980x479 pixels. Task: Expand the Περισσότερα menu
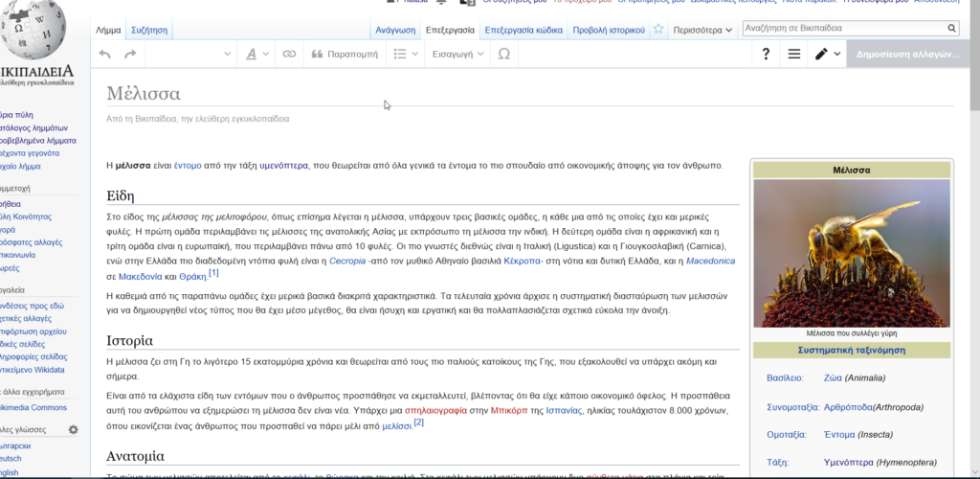(702, 30)
